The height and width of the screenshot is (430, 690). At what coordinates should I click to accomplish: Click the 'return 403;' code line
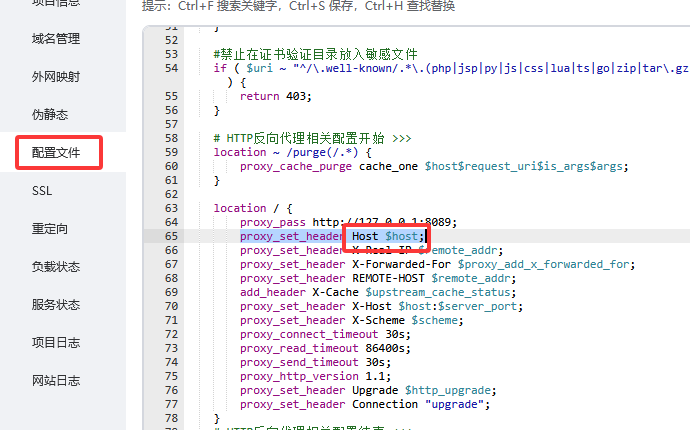(276, 96)
